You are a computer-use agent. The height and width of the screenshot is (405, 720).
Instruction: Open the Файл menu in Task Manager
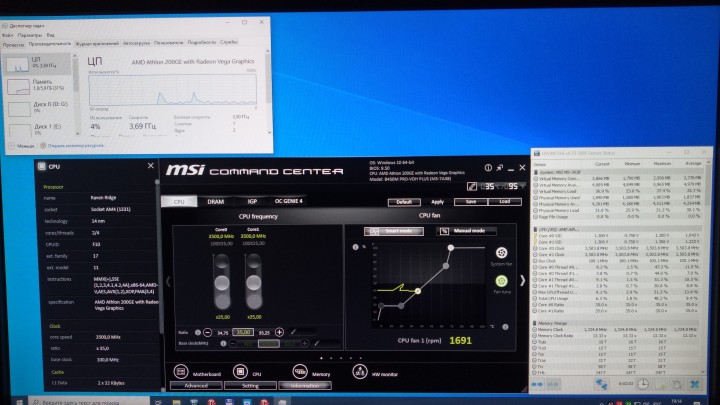click(x=7, y=35)
